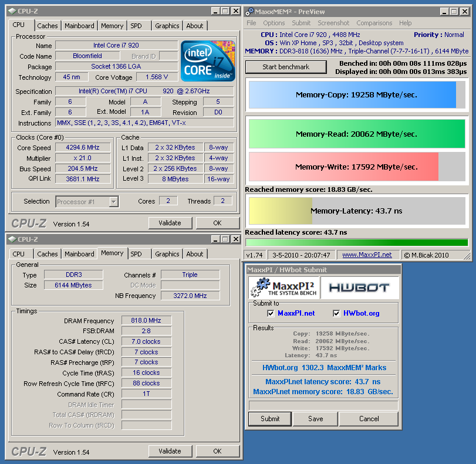476x464 pixels.
Task: Click the Start benchmark button
Action: [x=286, y=67]
